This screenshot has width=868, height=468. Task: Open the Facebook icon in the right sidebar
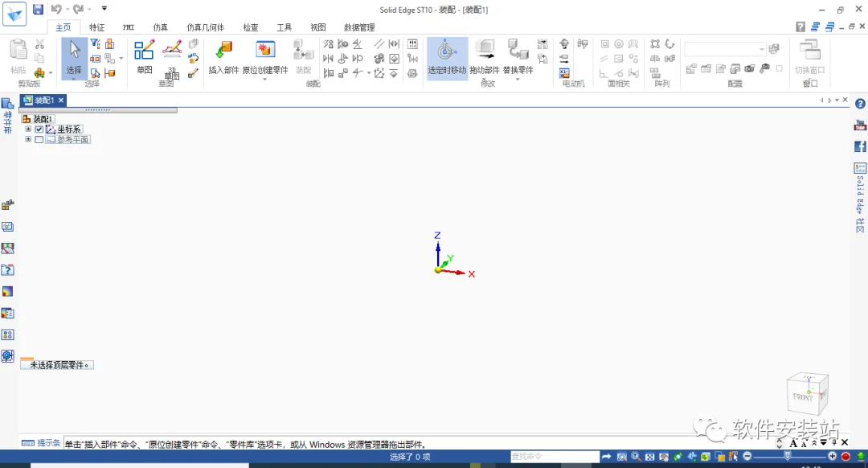click(860, 146)
